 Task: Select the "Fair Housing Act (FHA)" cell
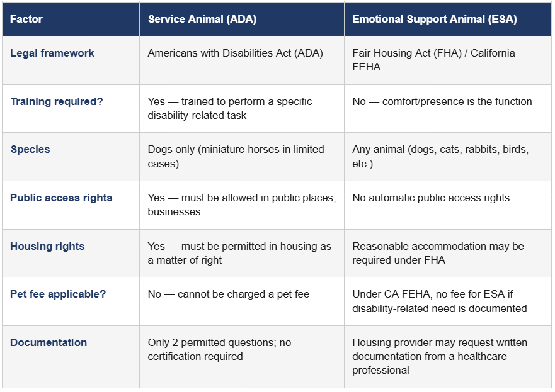tap(433, 60)
